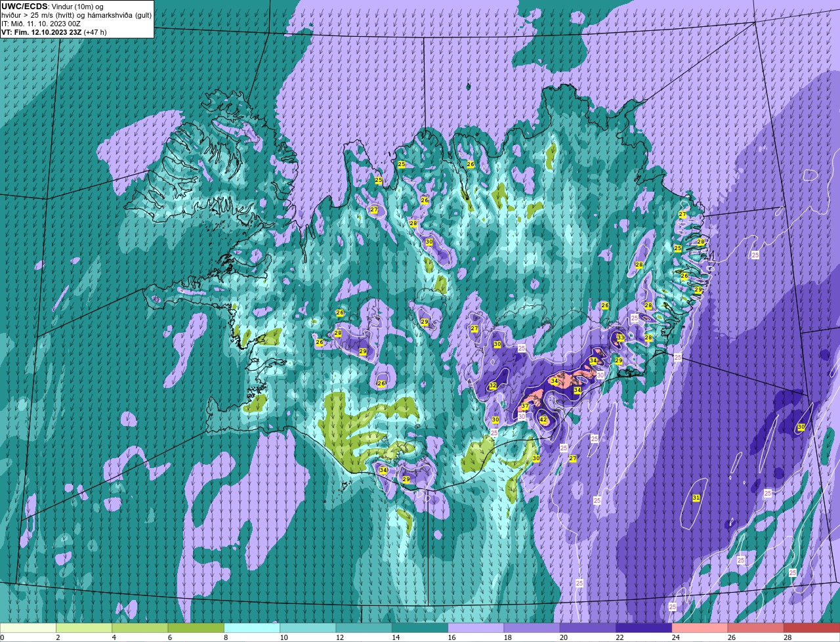The height and width of the screenshot is (642, 840).
Task: Click the yellow max gust label 42
Action: (543, 420)
